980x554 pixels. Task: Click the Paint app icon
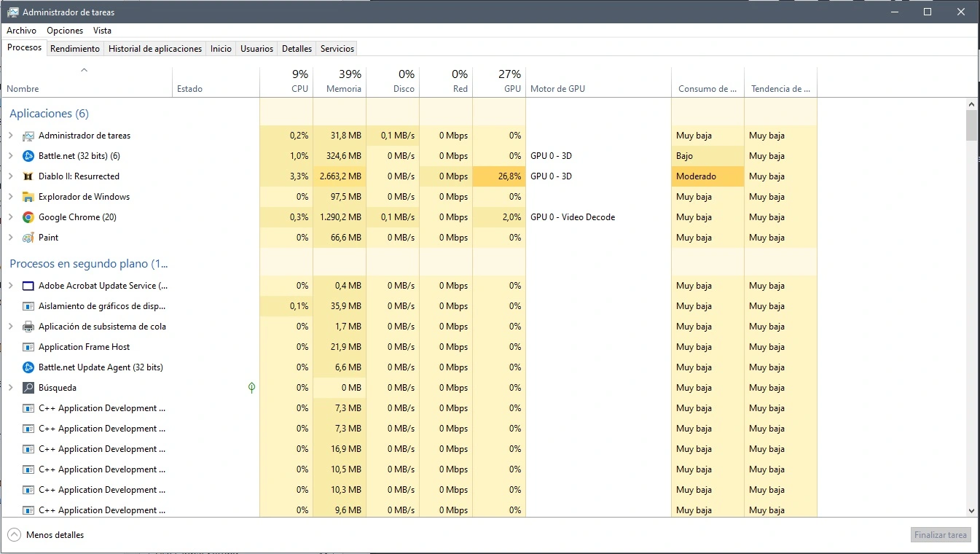[28, 238]
